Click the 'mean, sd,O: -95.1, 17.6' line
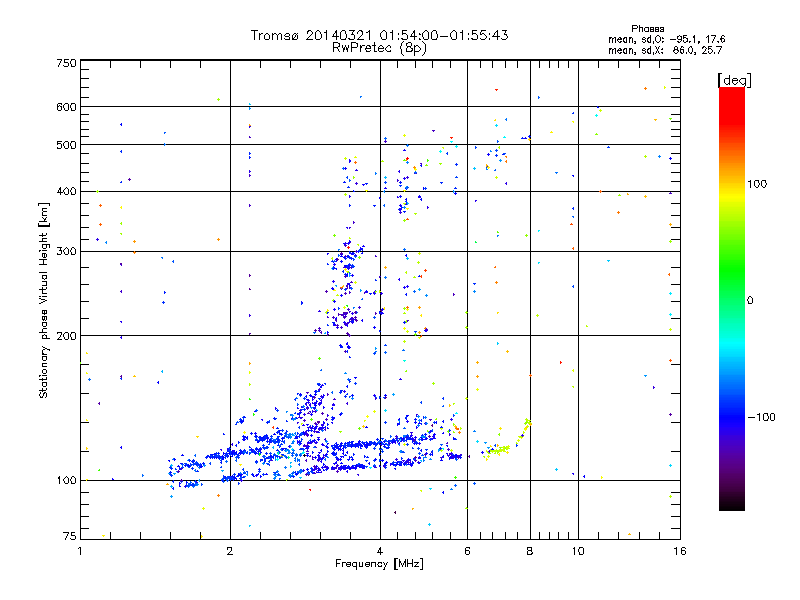Screen dimensions: 800x600 pyautogui.click(x=666, y=39)
